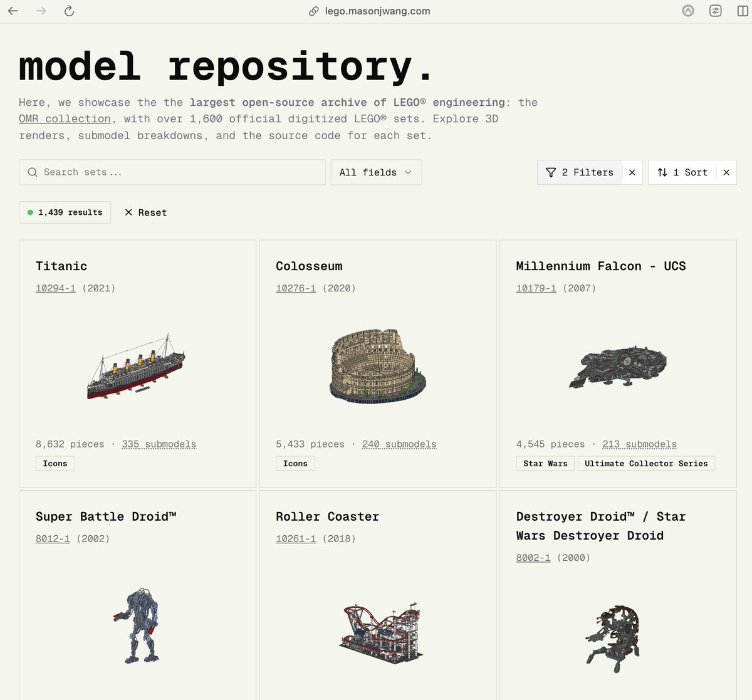Open set number 8002-1 link

(x=533, y=558)
